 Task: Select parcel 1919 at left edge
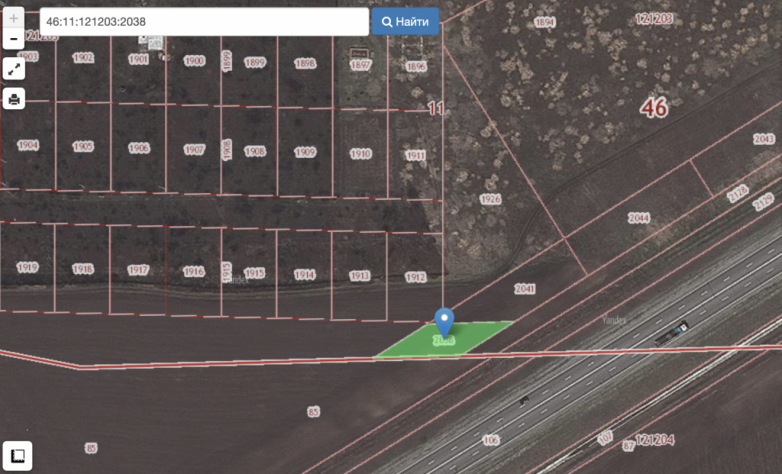(x=27, y=267)
